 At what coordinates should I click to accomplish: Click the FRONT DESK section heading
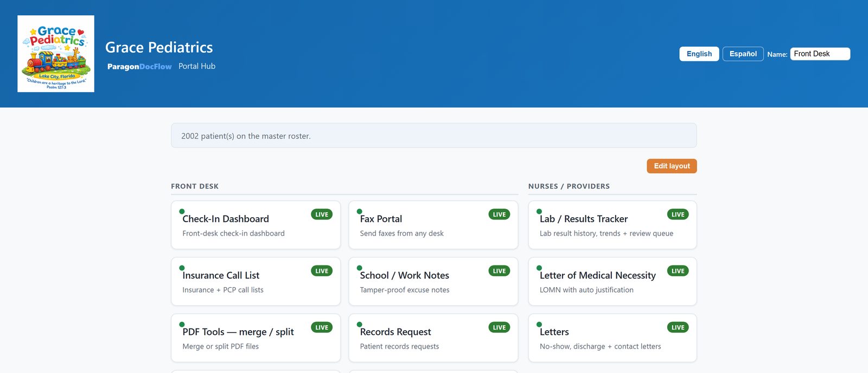pos(195,186)
